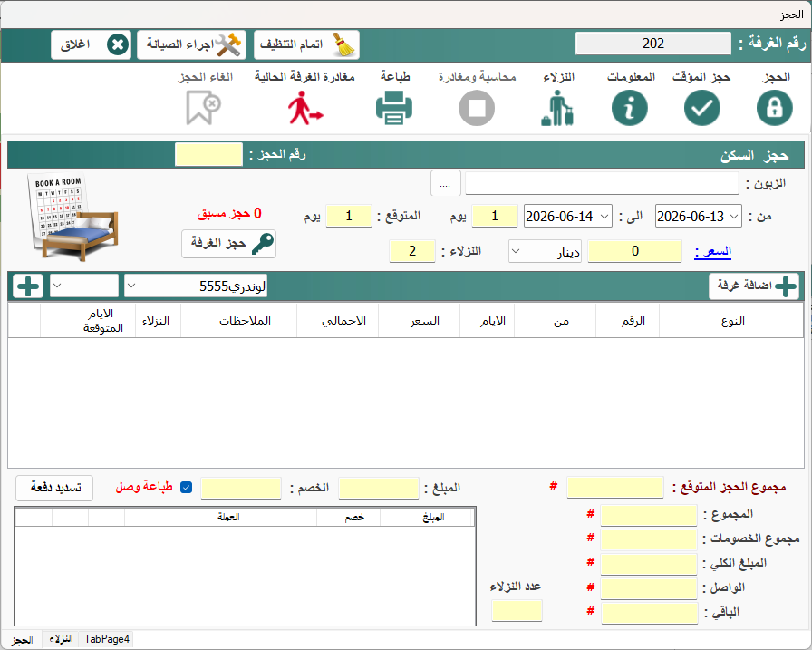
Task: Click the الباقي remaining field
Action: [650, 613]
